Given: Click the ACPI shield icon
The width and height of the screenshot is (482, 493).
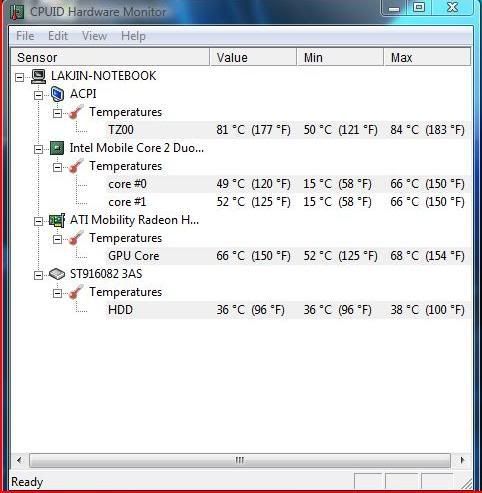Looking at the screenshot, I should pyautogui.click(x=57, y=94).
